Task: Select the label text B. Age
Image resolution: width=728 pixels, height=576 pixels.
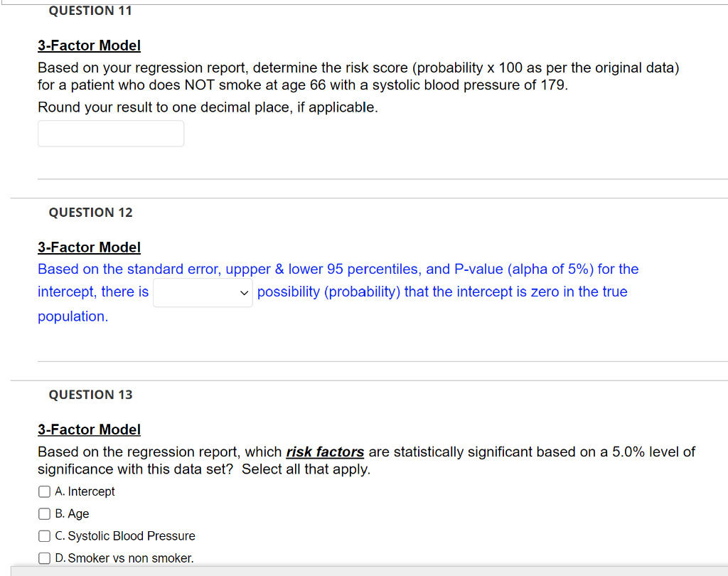Action: pos(72,513)
